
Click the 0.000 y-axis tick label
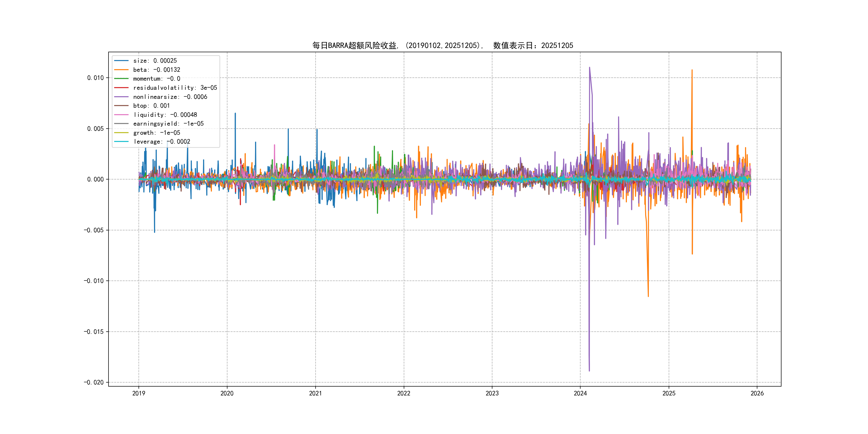[x=95, y=179]
